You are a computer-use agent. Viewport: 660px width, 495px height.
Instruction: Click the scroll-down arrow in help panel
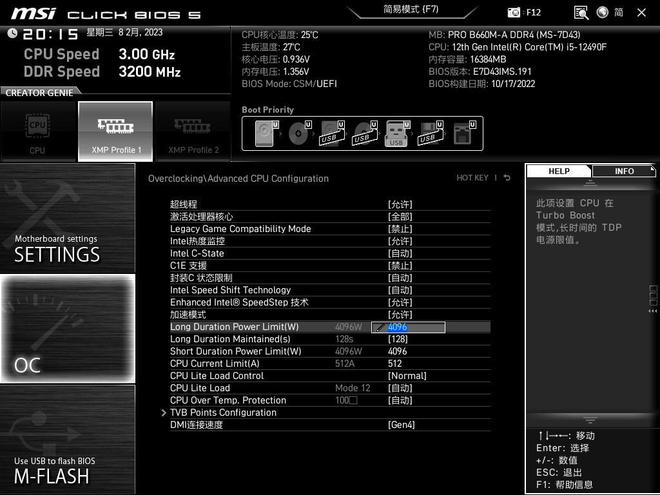(x=590, y=420)
